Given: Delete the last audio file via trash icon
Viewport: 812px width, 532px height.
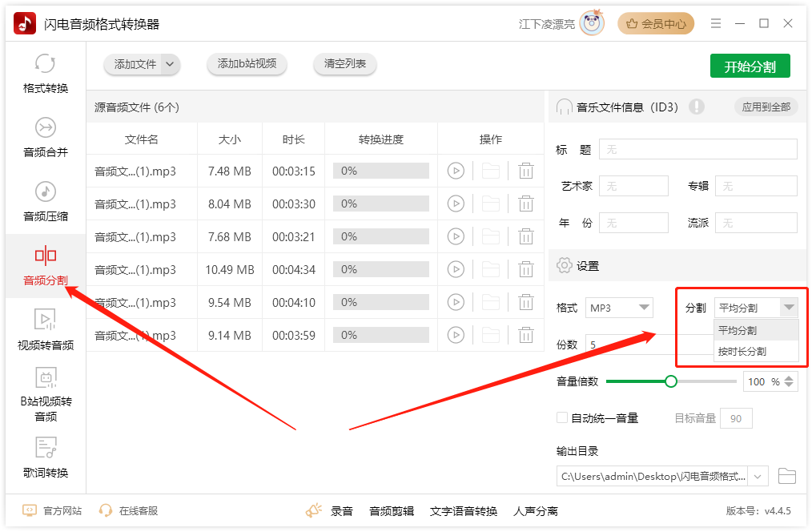Looking at the screenshot, I should [x=526, y=336].
